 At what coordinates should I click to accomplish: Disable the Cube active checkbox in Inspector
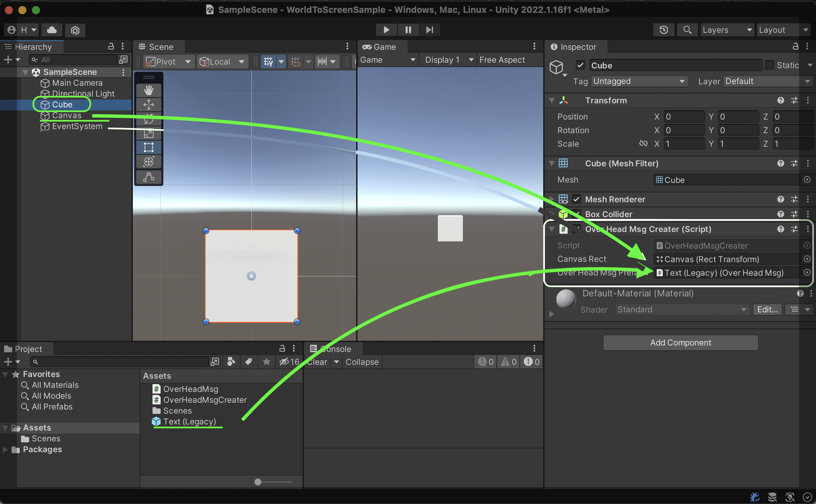pyautogui.click(x=580, y=65)
